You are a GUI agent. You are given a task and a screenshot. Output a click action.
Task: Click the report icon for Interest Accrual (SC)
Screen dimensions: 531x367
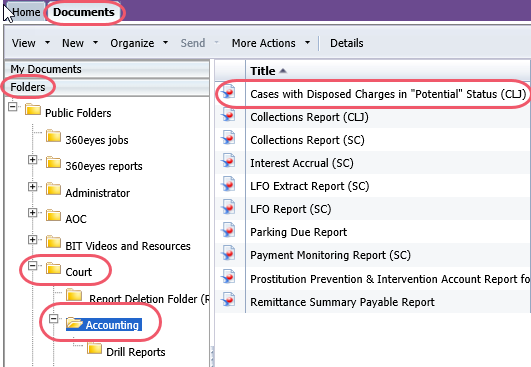[229, 161]
